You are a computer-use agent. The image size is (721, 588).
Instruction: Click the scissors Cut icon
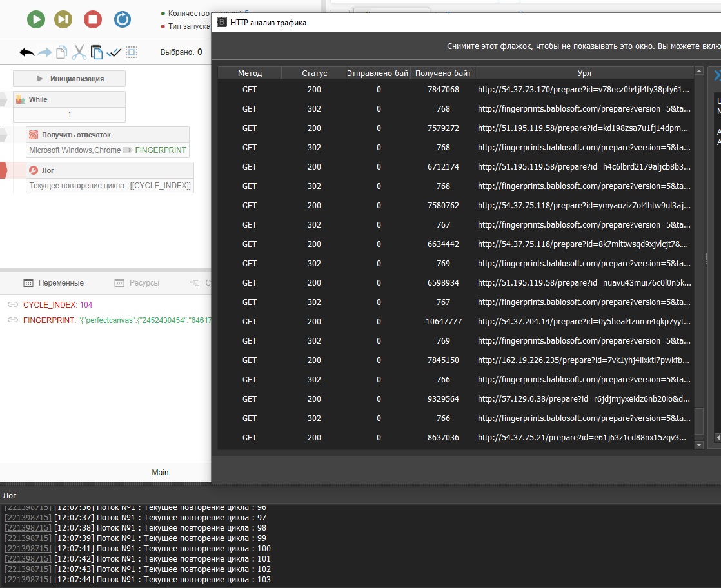coord(79,52)
